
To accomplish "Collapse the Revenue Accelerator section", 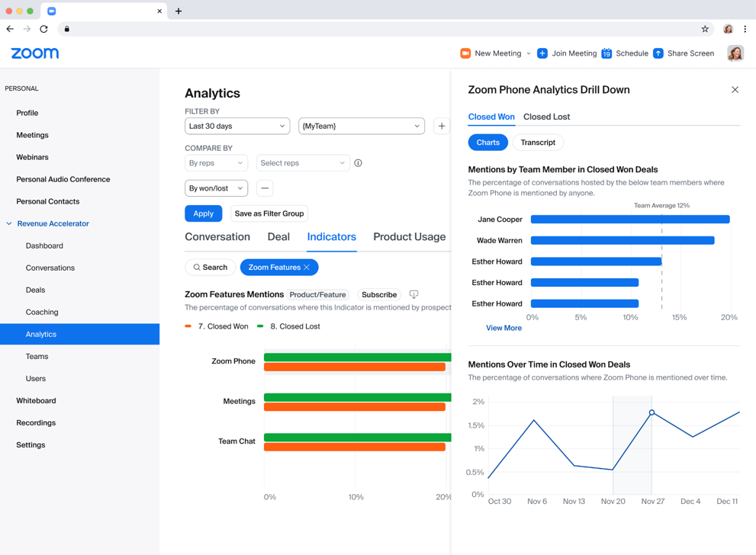I will 9,223.
